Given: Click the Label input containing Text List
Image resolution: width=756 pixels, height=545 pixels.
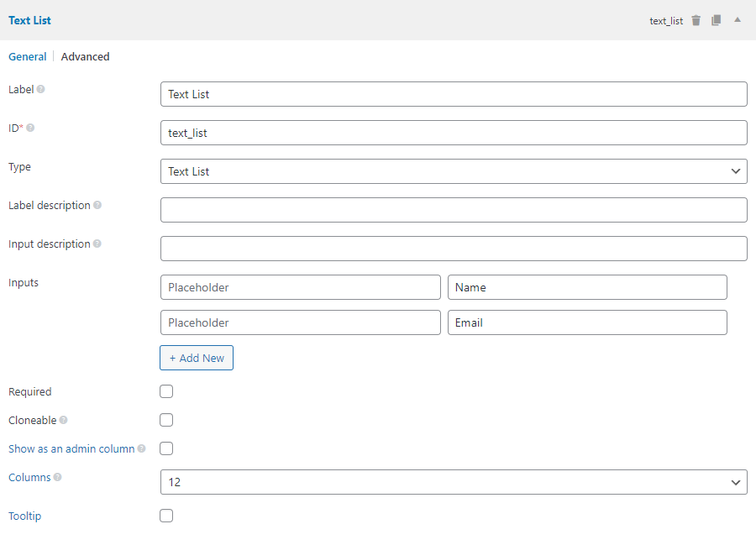Looking at the screenshot, I should [x=454, y=94].
